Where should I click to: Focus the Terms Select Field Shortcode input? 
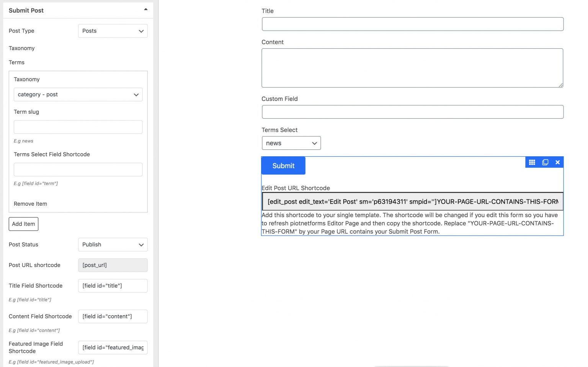click(x=78, y=169)
